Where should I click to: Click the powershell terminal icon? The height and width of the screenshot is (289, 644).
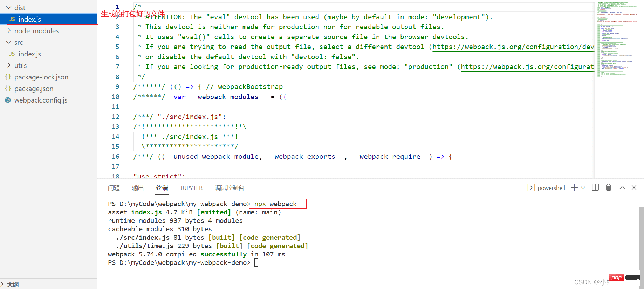tap(531, 188)
